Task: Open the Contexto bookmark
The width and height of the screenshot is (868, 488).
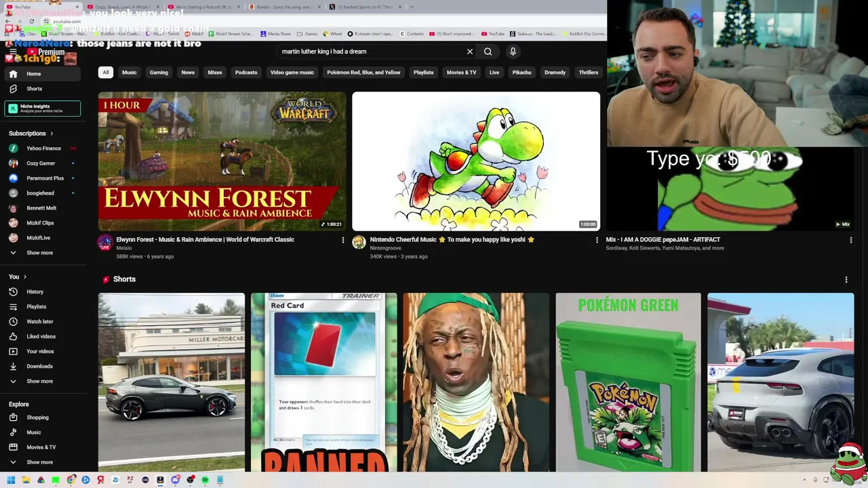Action: [412, 33]
